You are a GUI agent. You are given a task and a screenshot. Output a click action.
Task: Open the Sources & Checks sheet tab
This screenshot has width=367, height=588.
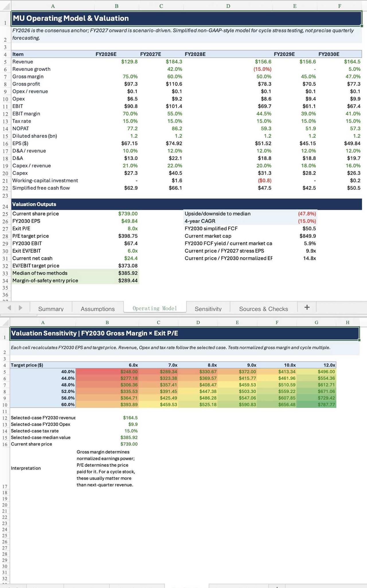click(263, 309)
